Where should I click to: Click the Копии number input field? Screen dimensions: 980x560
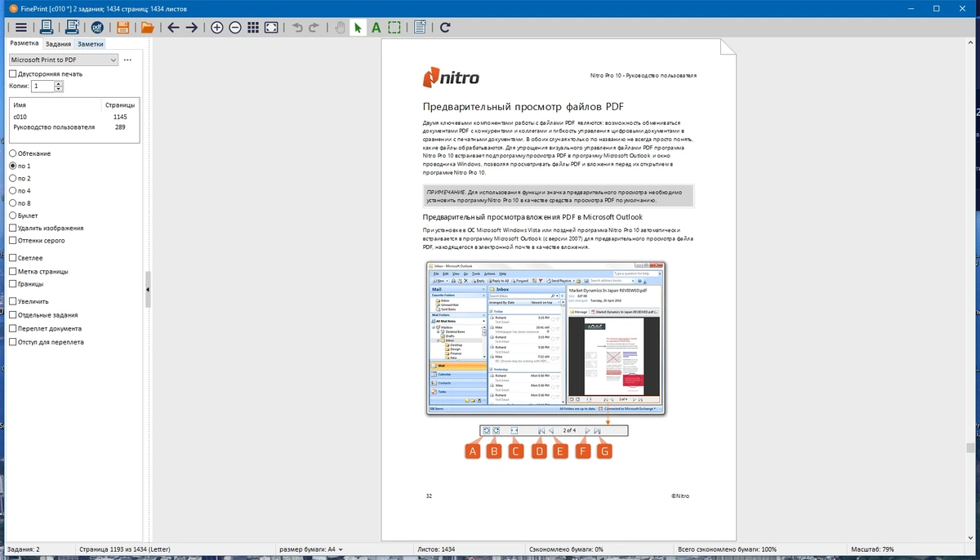click(x=42, y=86)
